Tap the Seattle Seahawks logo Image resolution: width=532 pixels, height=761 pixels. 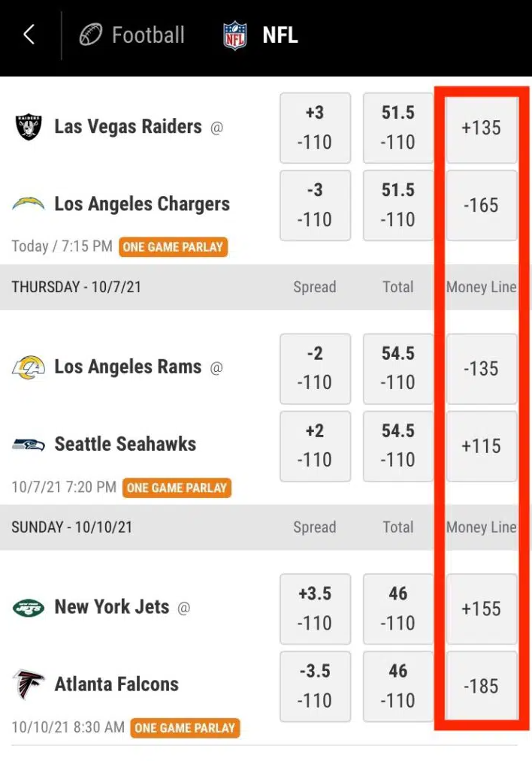tap(29, 443)
